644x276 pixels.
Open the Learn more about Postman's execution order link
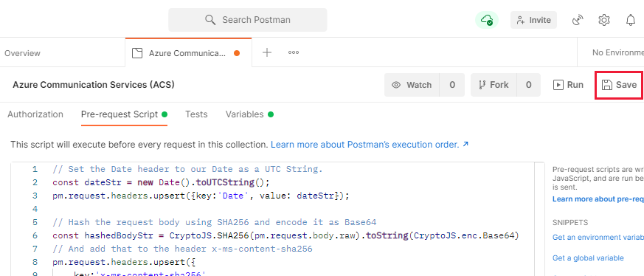(x=370, y=145)
